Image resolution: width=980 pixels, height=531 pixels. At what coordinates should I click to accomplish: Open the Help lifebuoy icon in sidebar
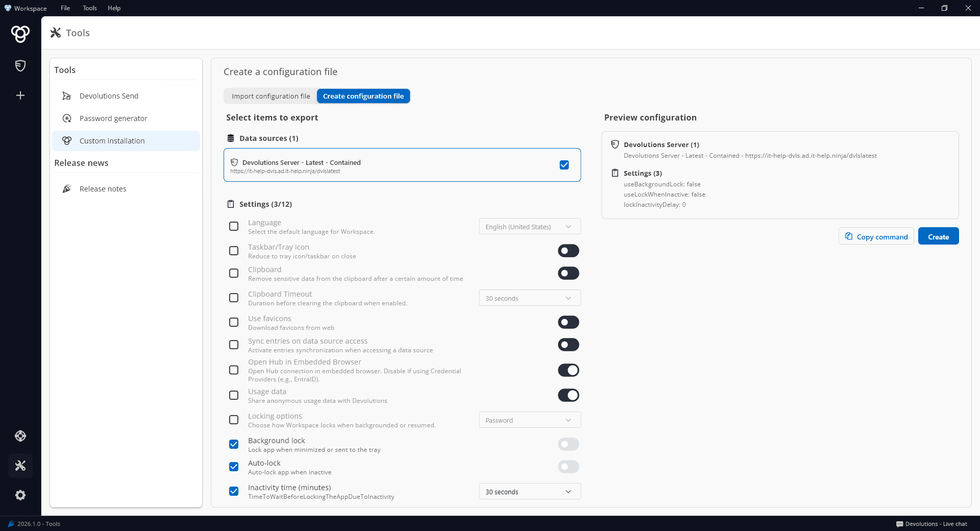(x=20, y=436)
